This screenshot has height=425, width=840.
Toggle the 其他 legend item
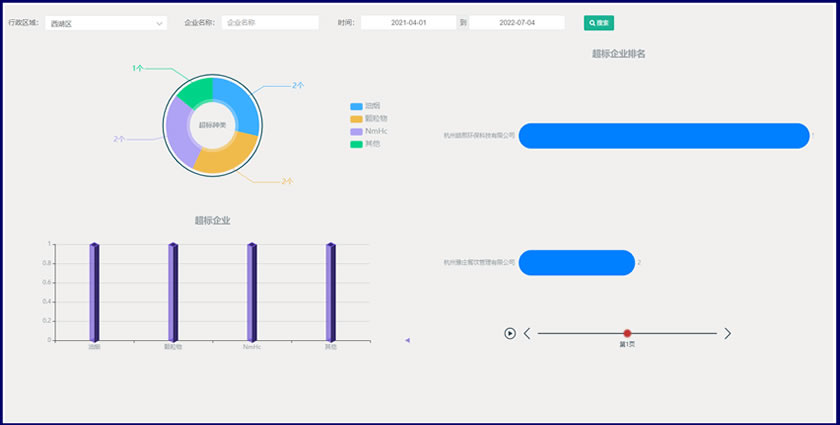(365, 144)
